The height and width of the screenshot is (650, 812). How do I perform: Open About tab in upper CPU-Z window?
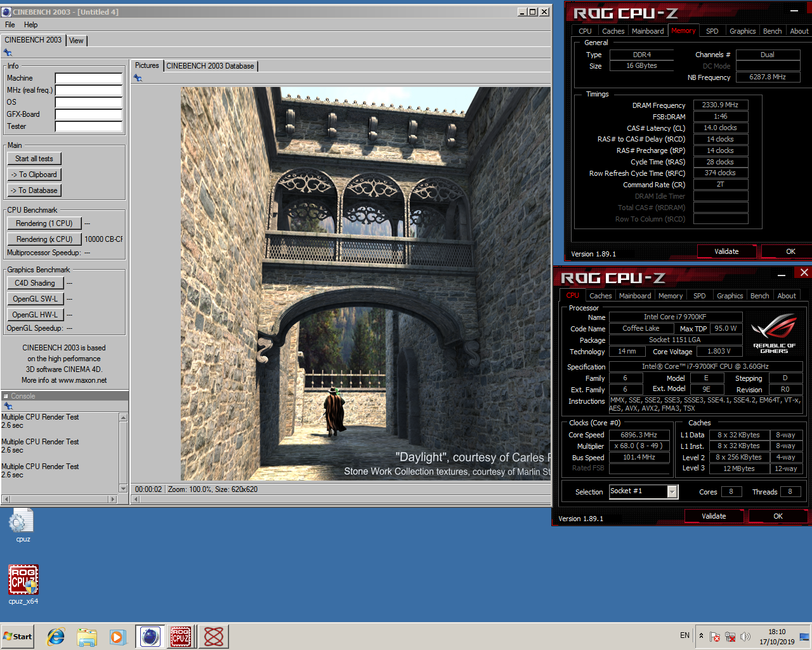[799, 31]
